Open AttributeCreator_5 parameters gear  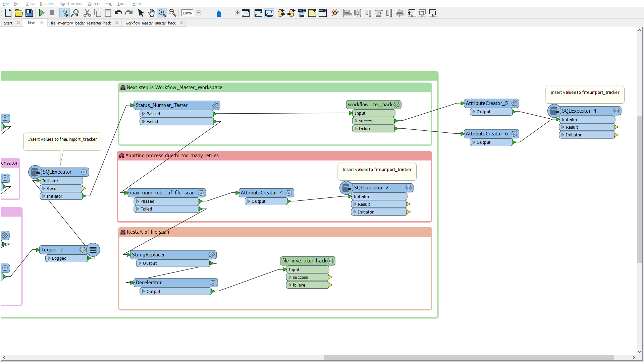514,103
